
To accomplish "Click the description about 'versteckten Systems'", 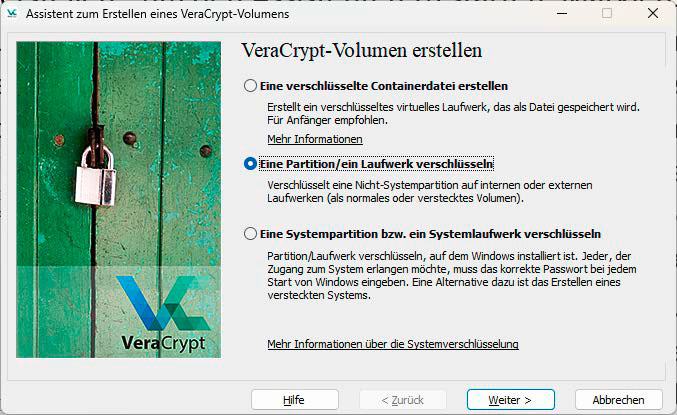I will [x=452, y=276].
